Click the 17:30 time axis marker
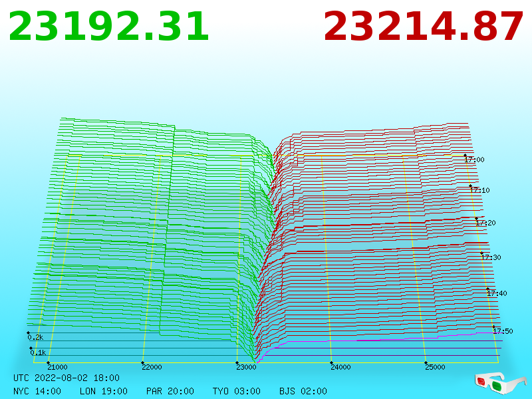Image resolution: width=532 pixels, height=399 pixels. tap(491, 257)
